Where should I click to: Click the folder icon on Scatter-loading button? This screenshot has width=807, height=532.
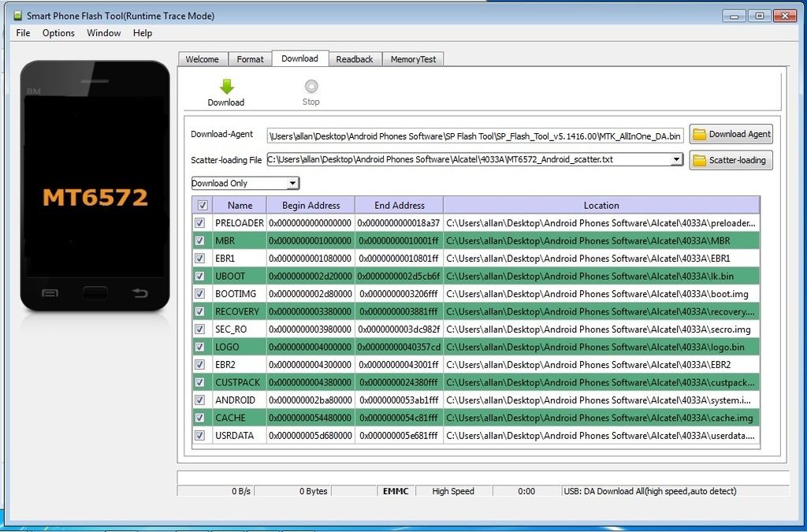699,160
